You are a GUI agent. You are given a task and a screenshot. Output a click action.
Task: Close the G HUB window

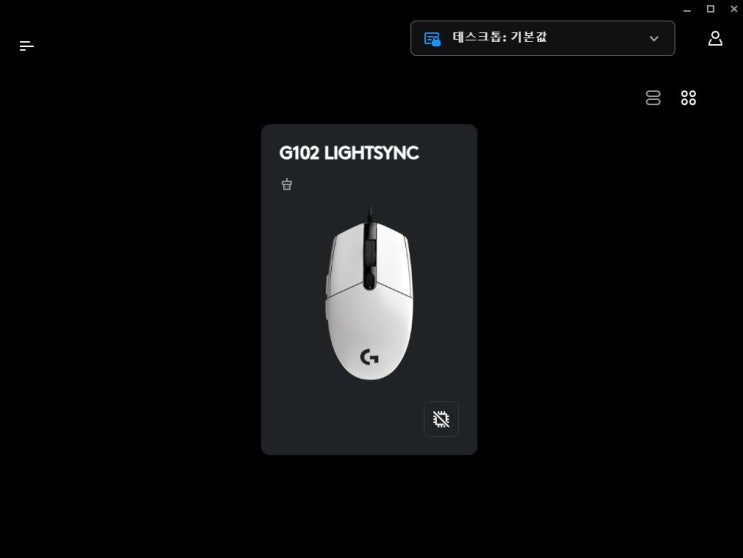tap(734, 9)
